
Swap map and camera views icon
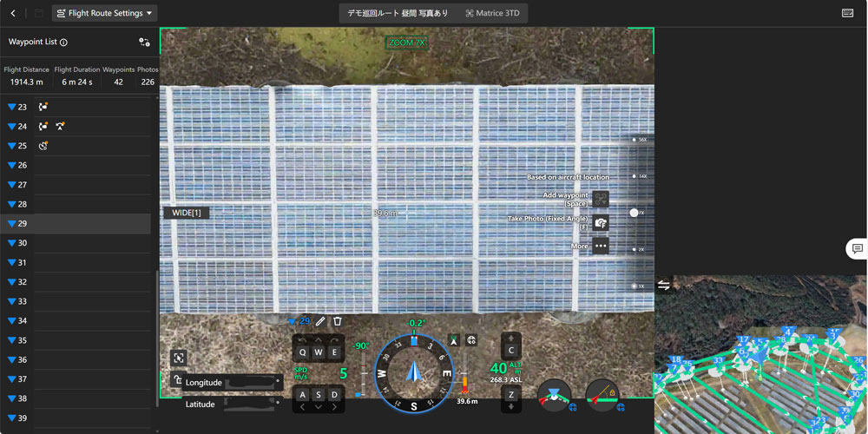(x=664, y=285)
